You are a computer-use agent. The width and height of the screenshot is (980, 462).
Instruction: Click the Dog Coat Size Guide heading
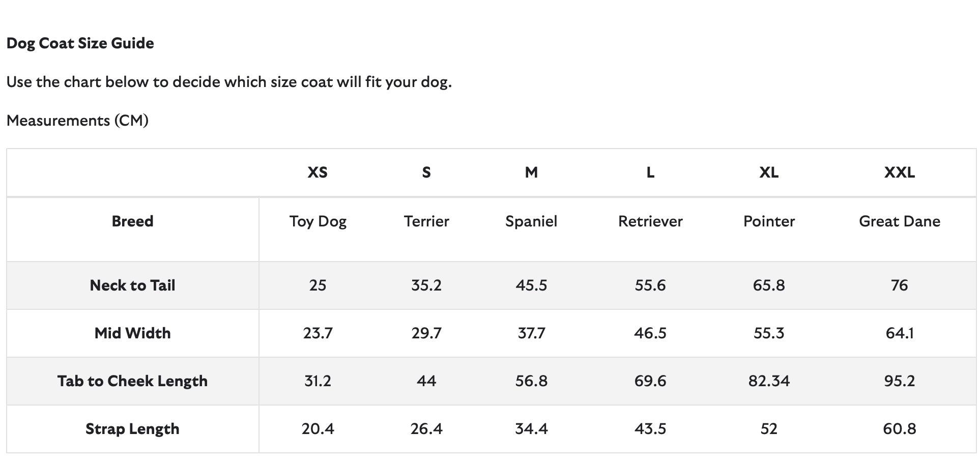click(80, 43)
